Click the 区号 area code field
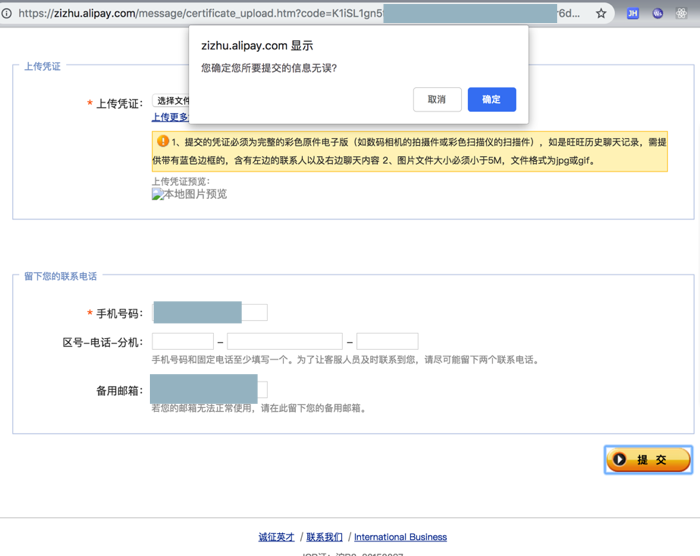This screenshot has width=700, height=556. [183, 341]
